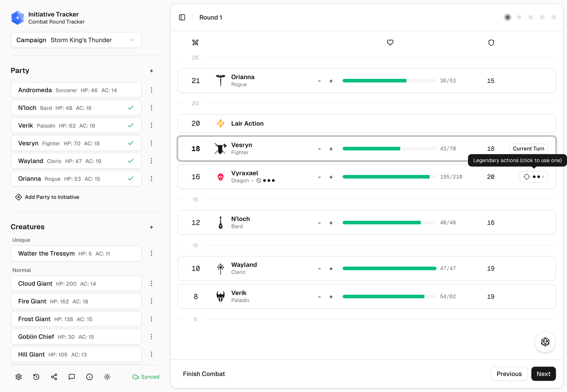Click the share icon
Image resolution: width=567 pixels, height=392 pixels.
click(54, 377)
